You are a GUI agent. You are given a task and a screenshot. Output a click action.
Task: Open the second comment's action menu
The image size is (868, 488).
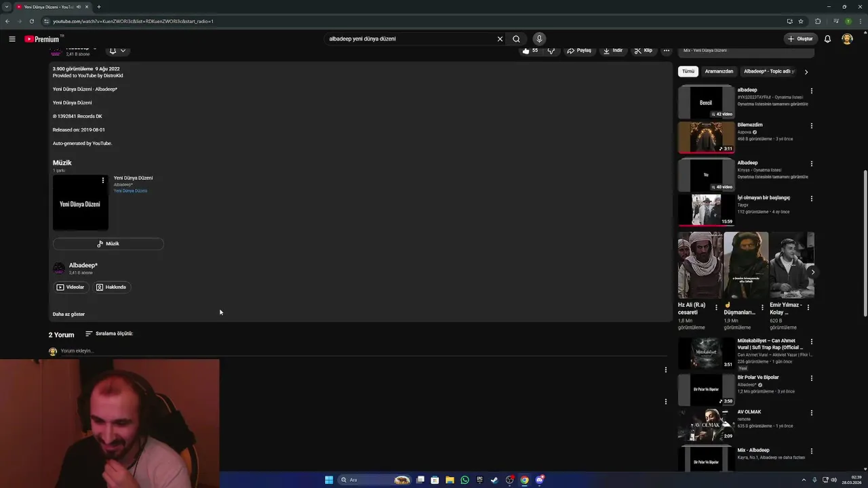665,401
